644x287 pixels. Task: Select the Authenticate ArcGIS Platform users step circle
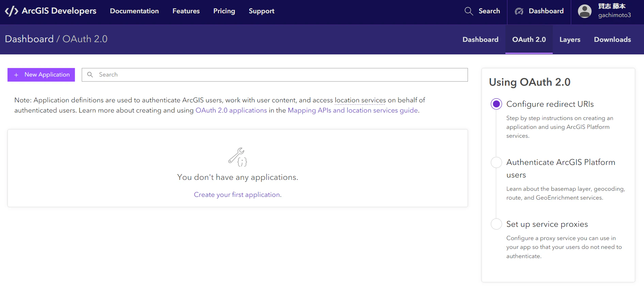(496, 162)
